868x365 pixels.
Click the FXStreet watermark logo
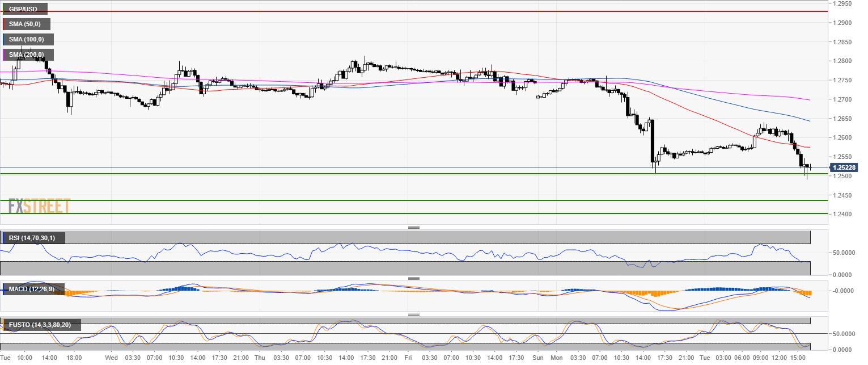(x=40, y=205)
